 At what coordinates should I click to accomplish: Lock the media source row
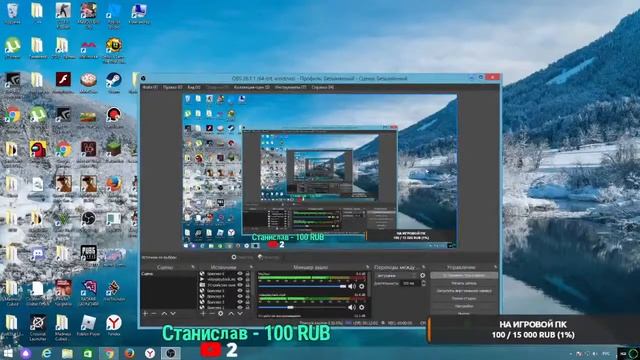[247, 280]
